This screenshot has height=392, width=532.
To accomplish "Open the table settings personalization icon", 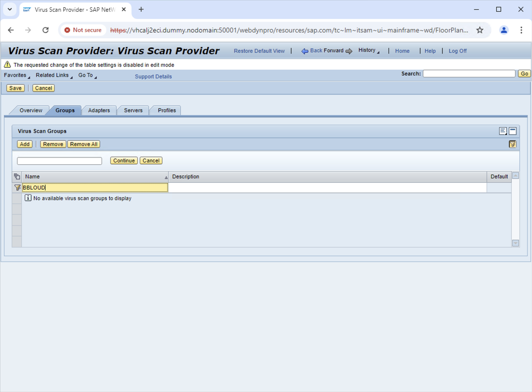I will pos(503,131).
